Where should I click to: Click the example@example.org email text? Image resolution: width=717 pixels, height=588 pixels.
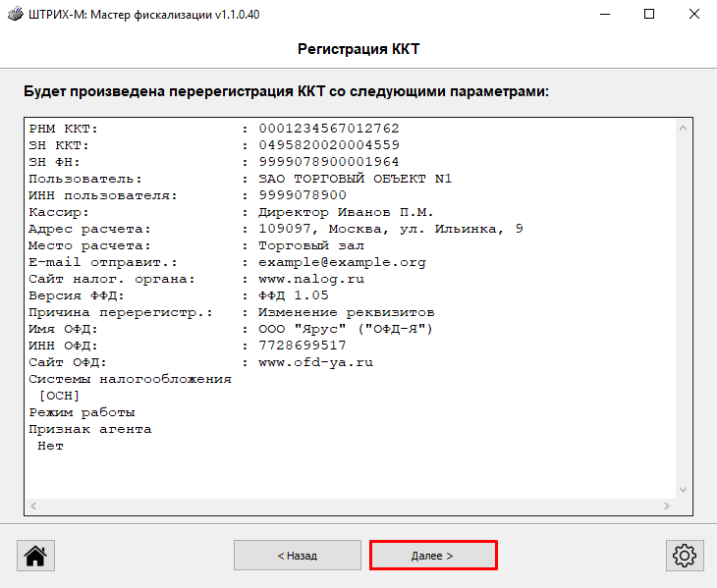point(342,262)
